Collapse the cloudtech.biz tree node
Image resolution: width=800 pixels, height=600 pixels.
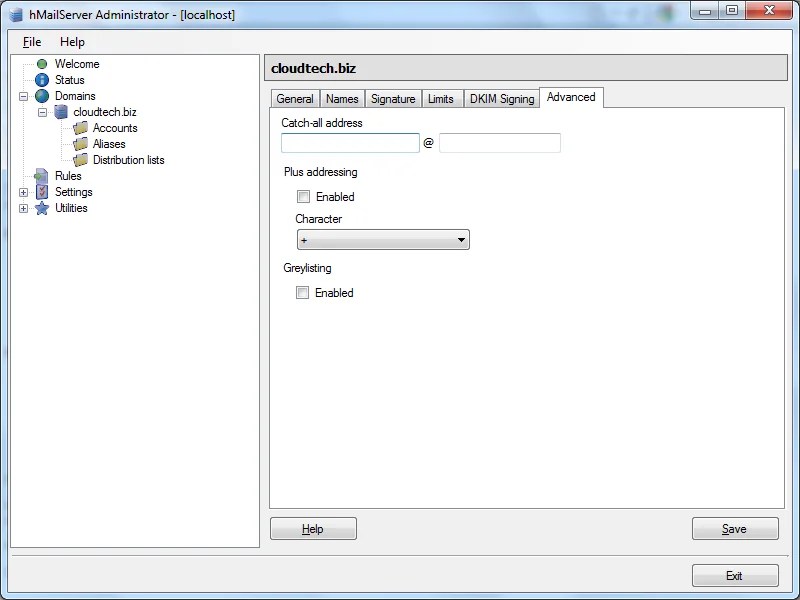[x=42, y=112]
